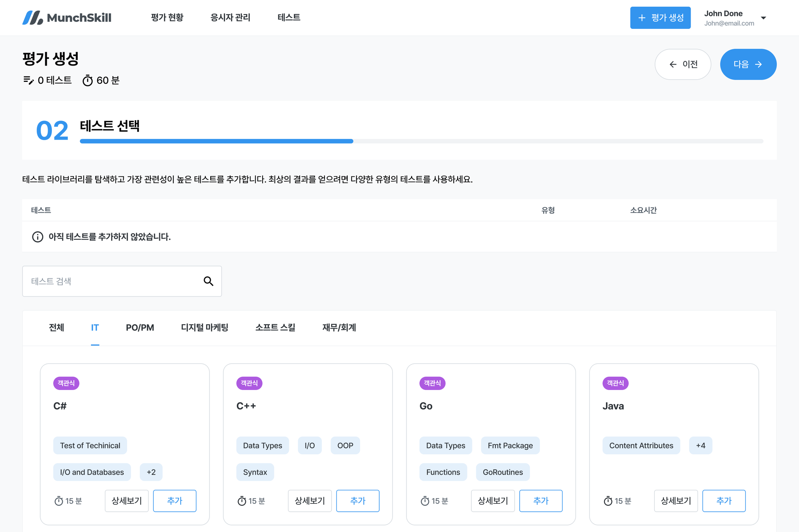Click the info icon in empty tests row
Viewport: 799px width, 532px height.
click(x=37, y=237)
